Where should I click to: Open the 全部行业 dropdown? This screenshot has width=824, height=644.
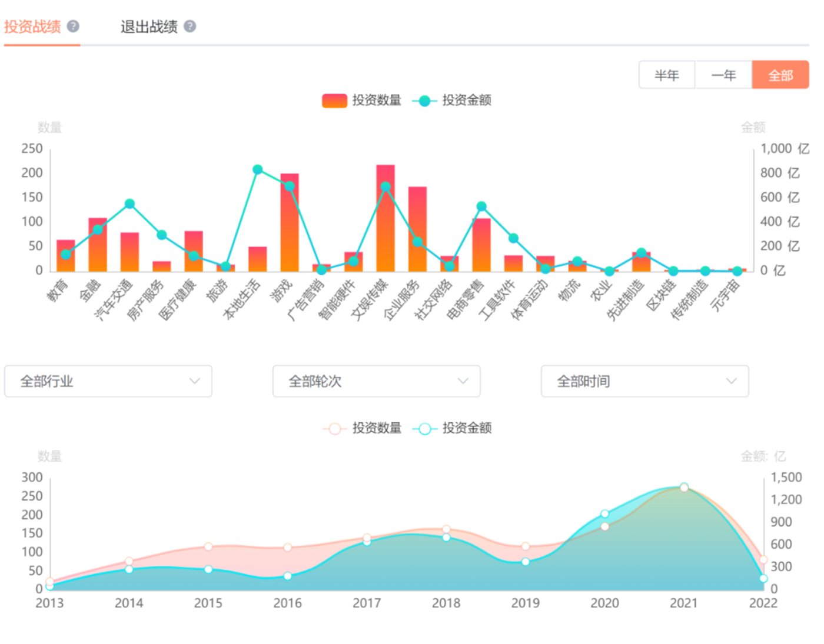(x=108, y=381)
